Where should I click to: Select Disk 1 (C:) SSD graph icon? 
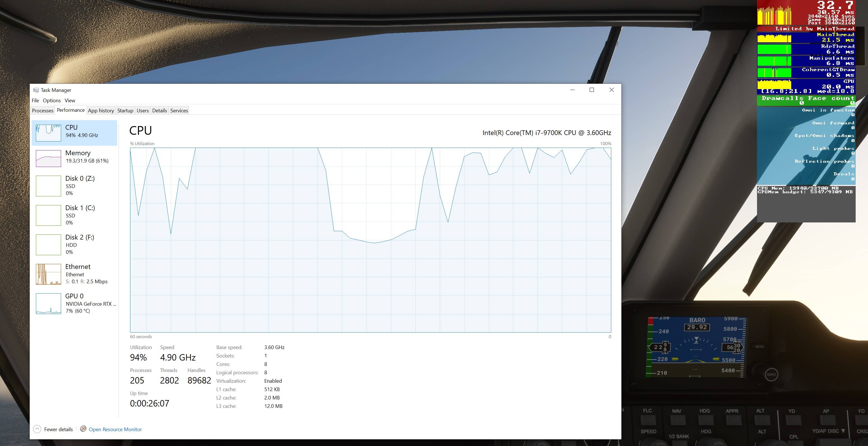click(48, 215)
